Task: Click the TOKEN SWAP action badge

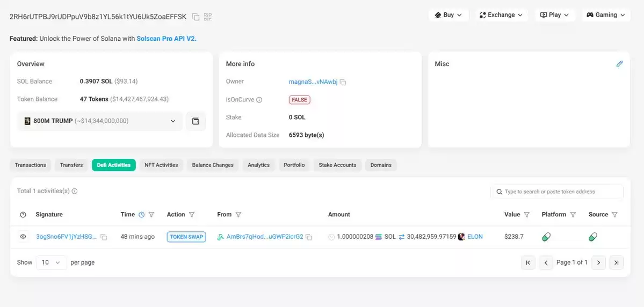Action: click(186, 237)
